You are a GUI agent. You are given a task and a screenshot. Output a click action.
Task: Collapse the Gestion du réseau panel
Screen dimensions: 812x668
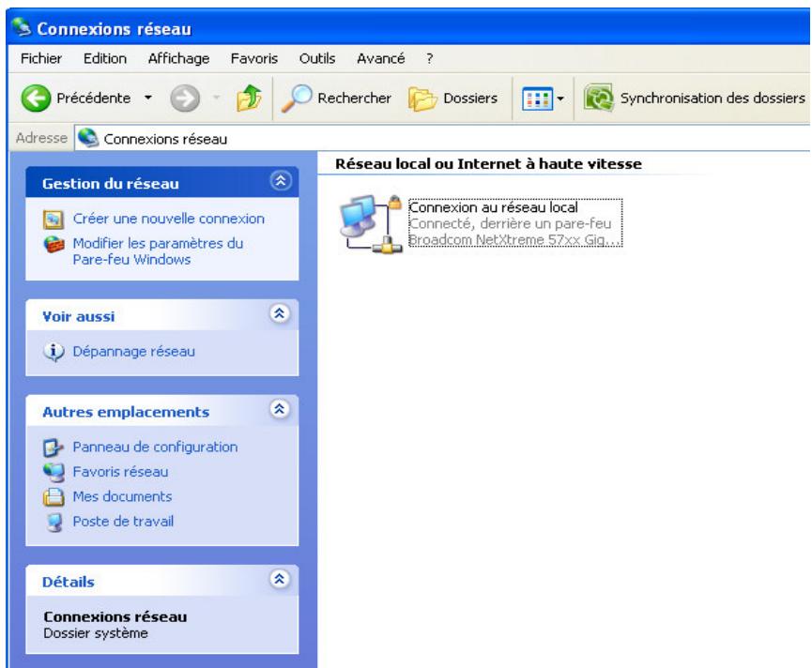coord(280,180)
